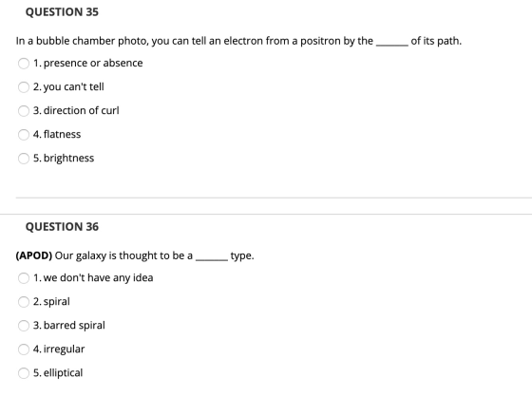Select the 'irregular' galaxy type option

click(24, 350)
